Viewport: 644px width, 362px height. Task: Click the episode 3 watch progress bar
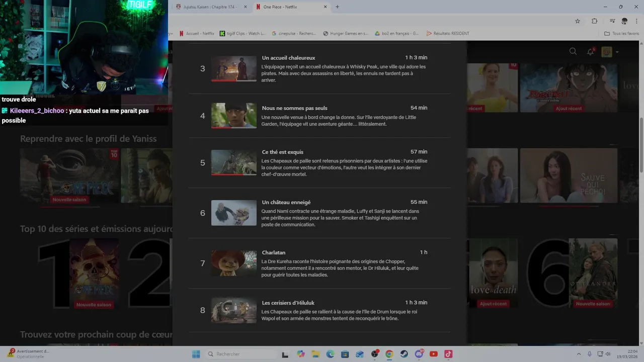[234, 80]
